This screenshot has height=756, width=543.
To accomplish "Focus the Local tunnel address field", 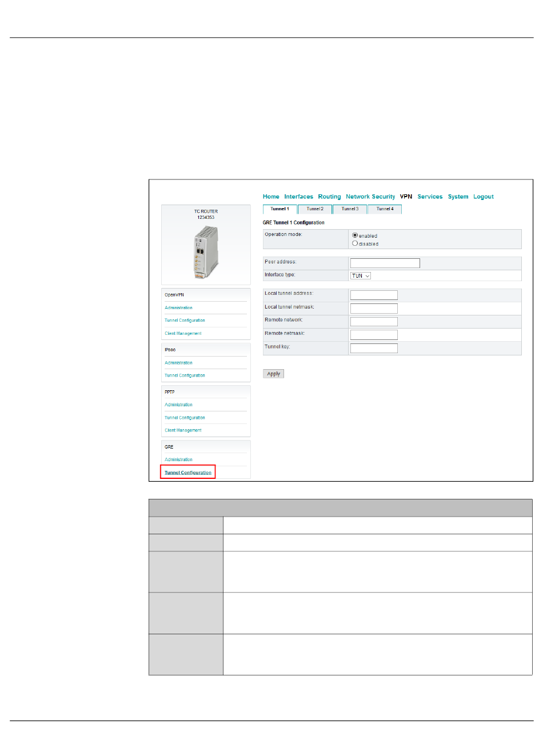I will 374,295.
